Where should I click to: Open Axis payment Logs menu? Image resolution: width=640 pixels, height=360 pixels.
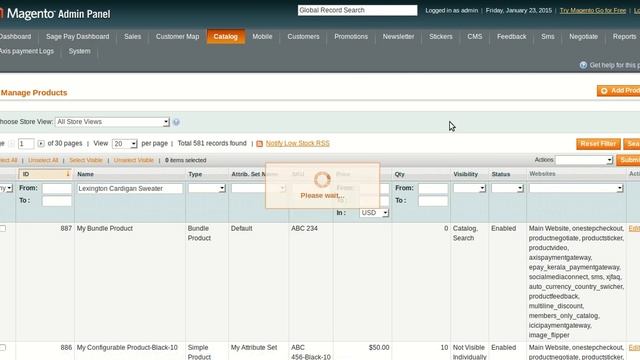pos(27,51)
